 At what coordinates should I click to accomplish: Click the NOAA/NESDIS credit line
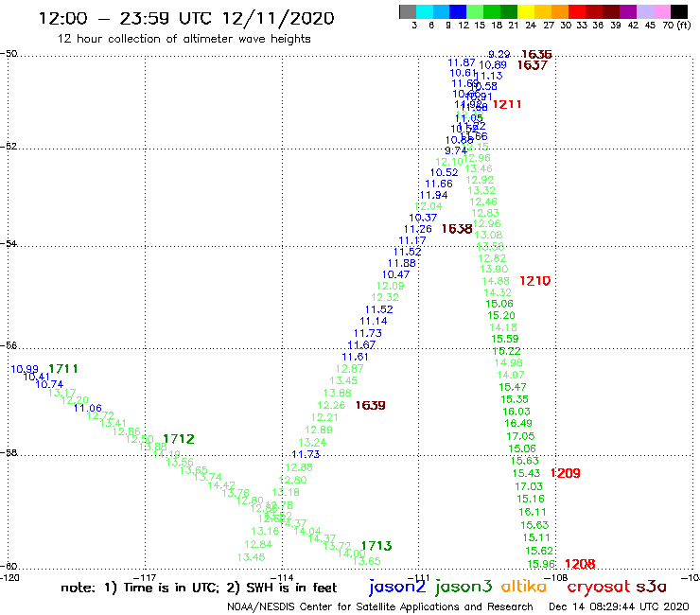click(x=380, y=607)
